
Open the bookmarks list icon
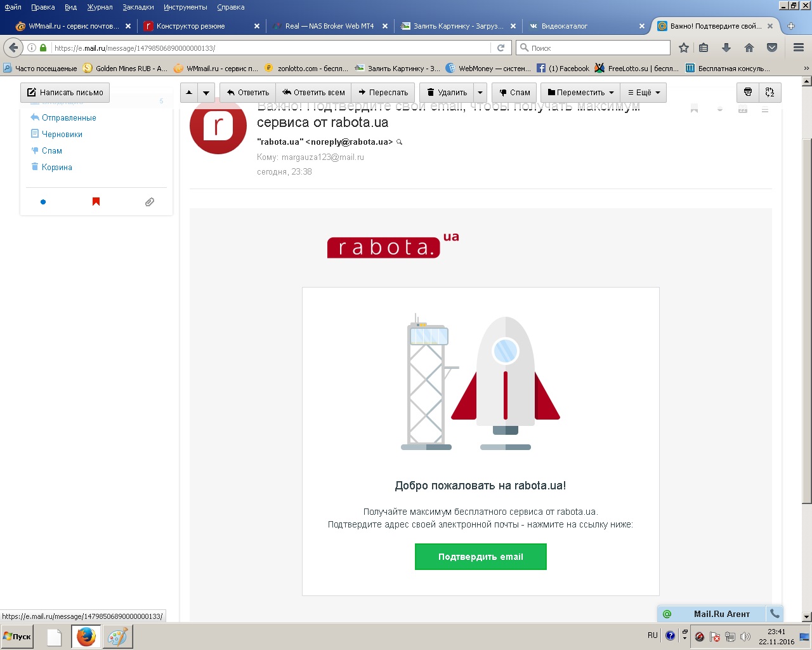(704, 48)
